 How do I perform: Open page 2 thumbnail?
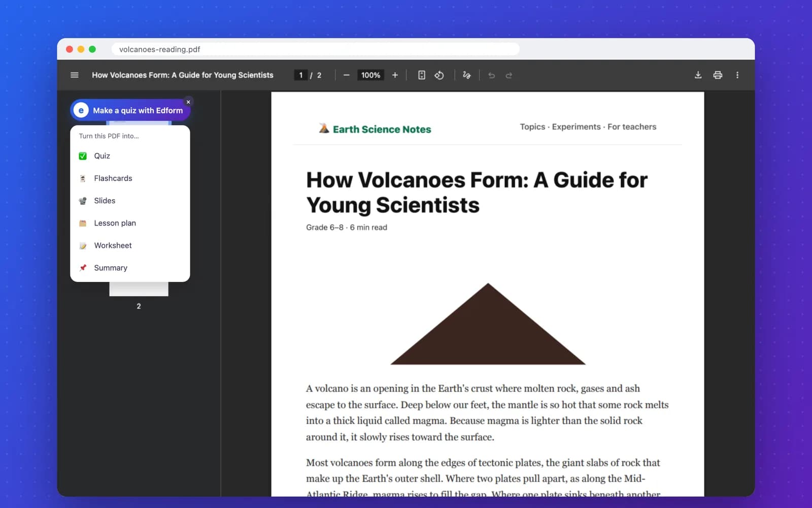tap(139, 289)
